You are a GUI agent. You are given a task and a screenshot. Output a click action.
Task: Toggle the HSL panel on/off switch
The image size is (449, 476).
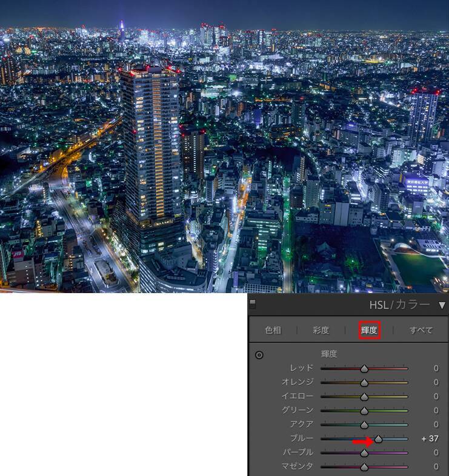click(253, 304)
